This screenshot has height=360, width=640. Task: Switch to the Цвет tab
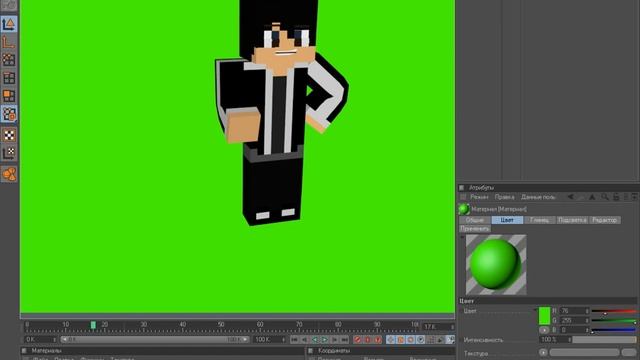[x=507, y=220]
